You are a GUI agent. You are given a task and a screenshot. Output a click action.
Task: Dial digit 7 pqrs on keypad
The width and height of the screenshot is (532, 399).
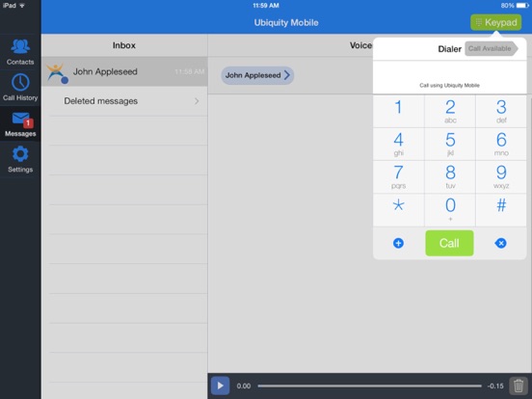click(x=398, y=176)
